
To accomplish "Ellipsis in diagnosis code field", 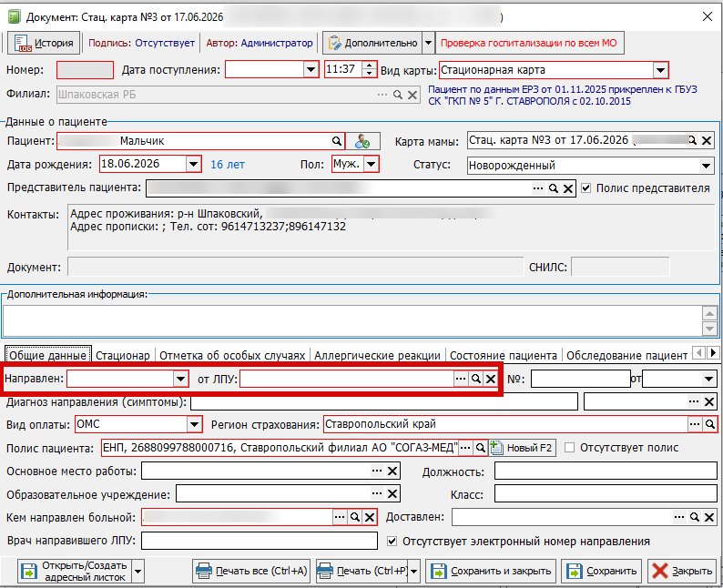I will point(694,401).
